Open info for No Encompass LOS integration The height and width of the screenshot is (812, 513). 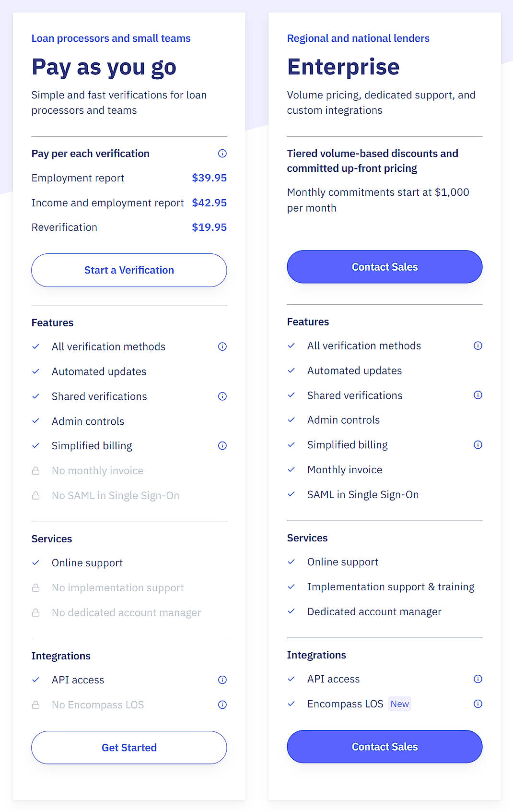pos(222,705)
